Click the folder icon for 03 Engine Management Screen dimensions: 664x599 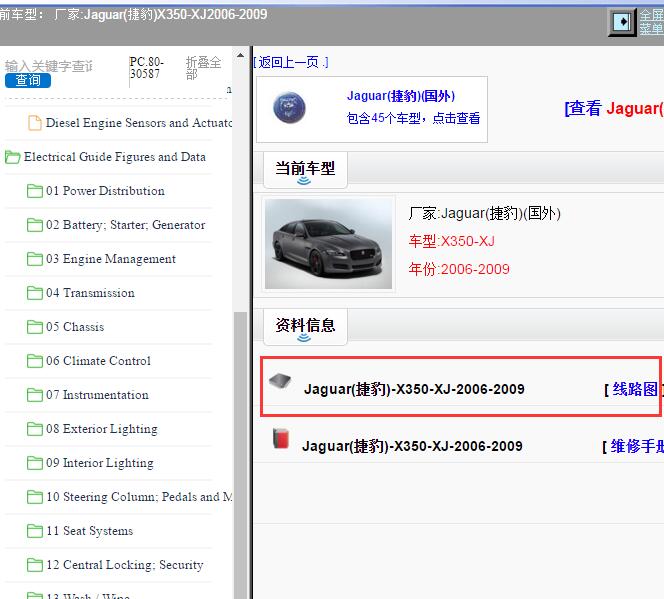(35, 259)
